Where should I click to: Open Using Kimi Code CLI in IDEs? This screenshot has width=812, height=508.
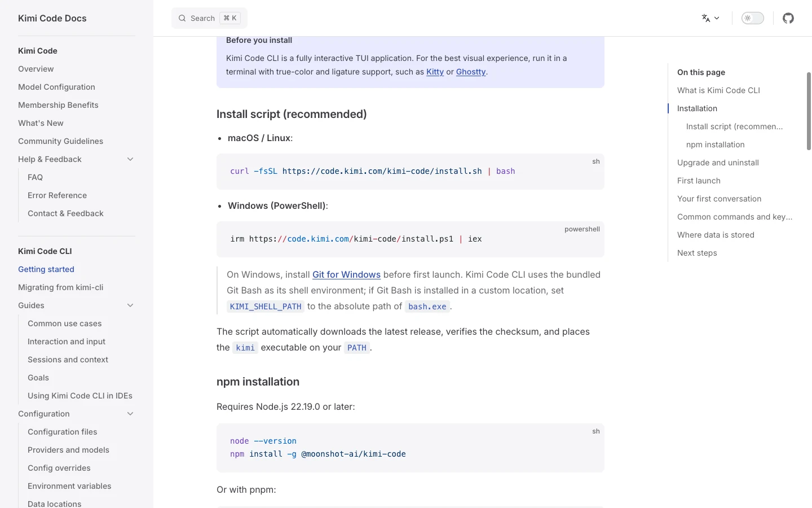pos(80,396)
